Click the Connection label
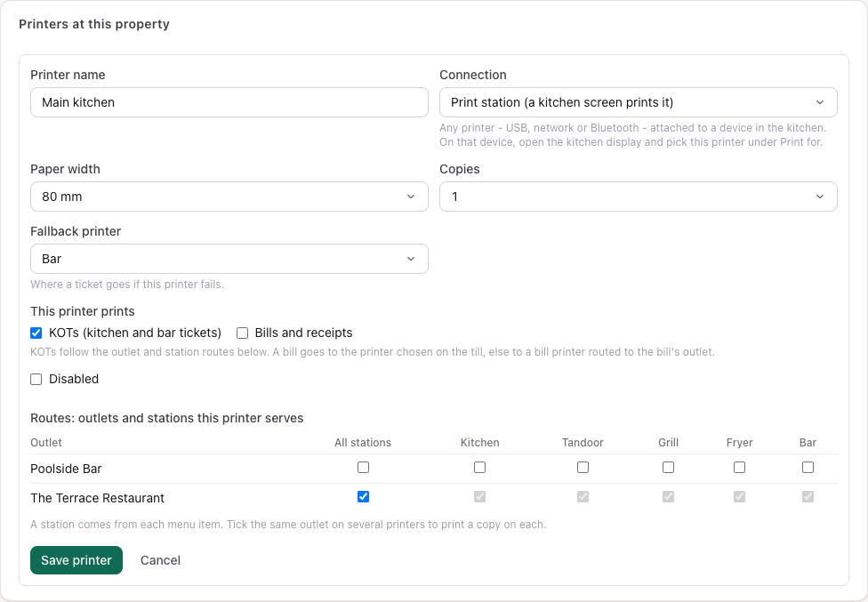 click(473, 75)
